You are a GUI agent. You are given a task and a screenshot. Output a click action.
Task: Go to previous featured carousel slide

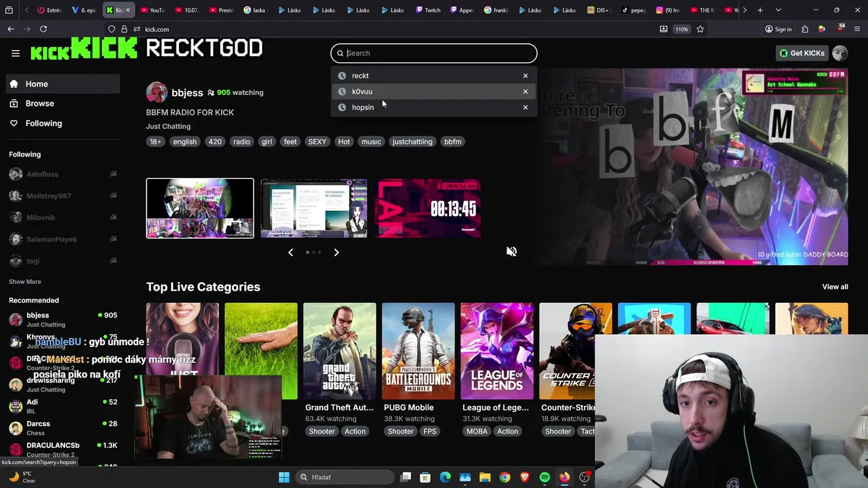(x=290, y=252)
